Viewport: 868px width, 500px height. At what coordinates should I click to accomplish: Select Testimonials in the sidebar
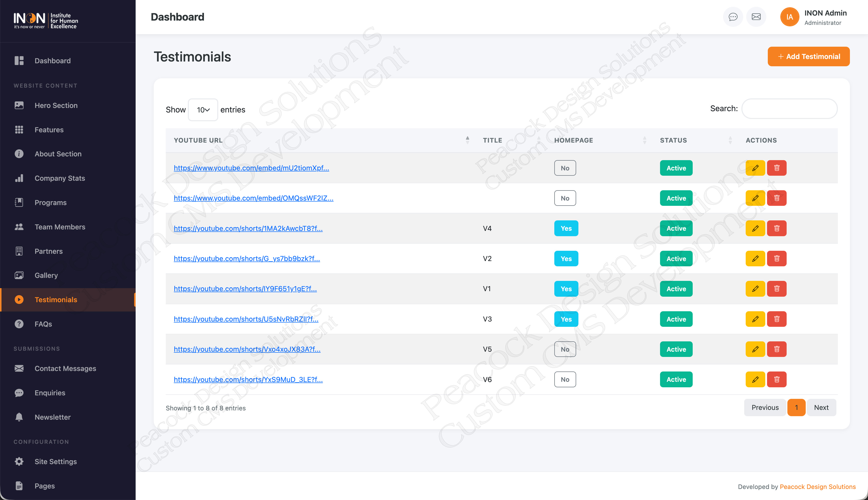(68, 300)
